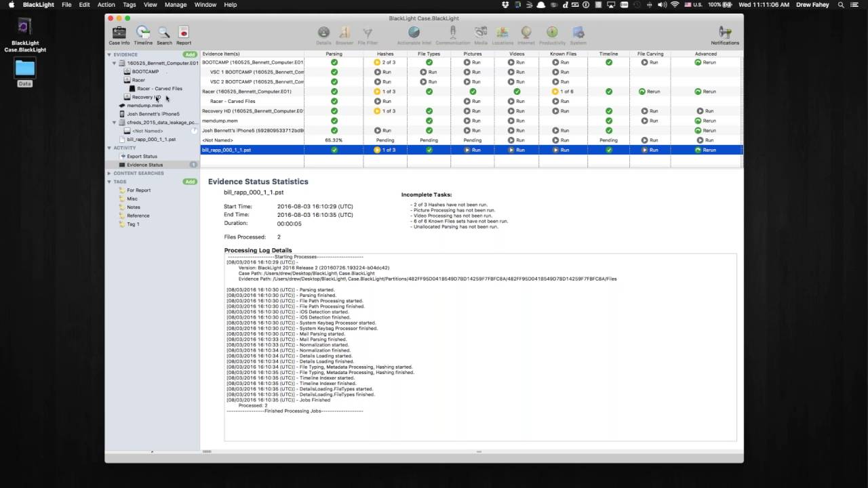Click the Add button beside Tags
This screenshot has width=868, height=488.
(190, 182)
